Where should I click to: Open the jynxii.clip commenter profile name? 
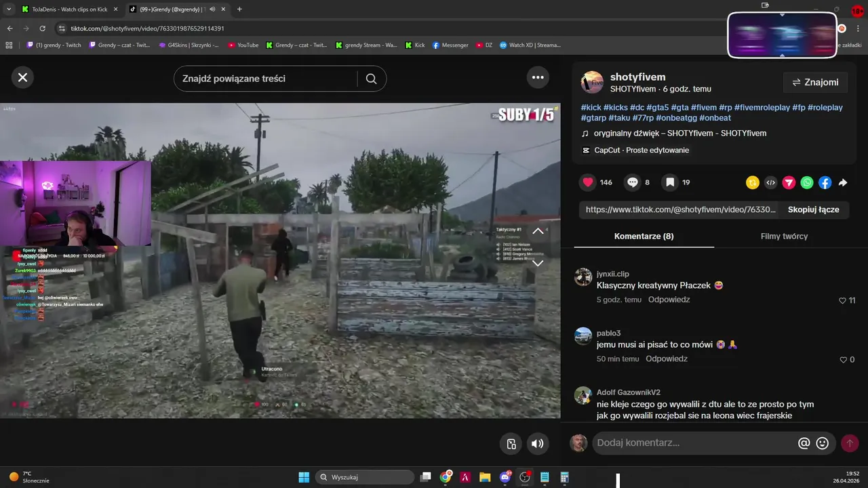(612, 274)
